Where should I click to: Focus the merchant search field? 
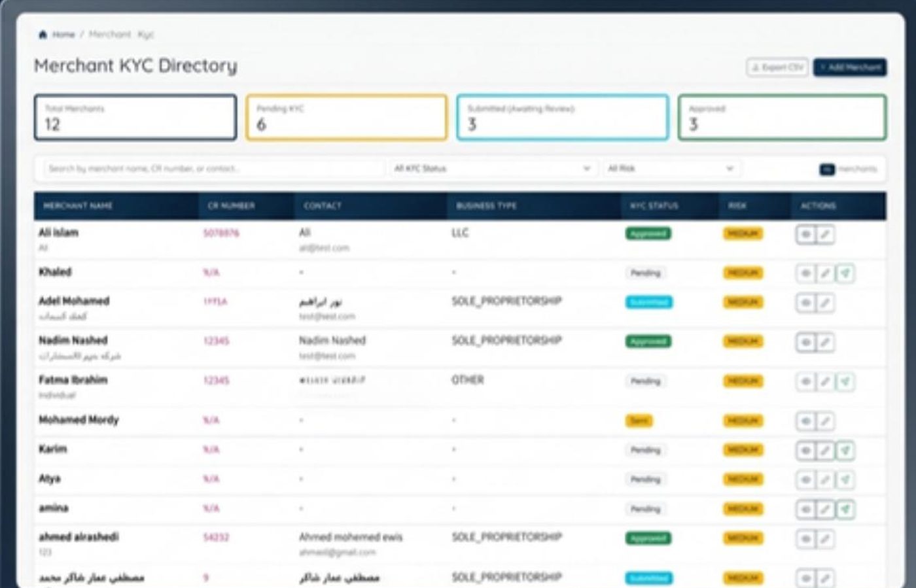point(215,169)
